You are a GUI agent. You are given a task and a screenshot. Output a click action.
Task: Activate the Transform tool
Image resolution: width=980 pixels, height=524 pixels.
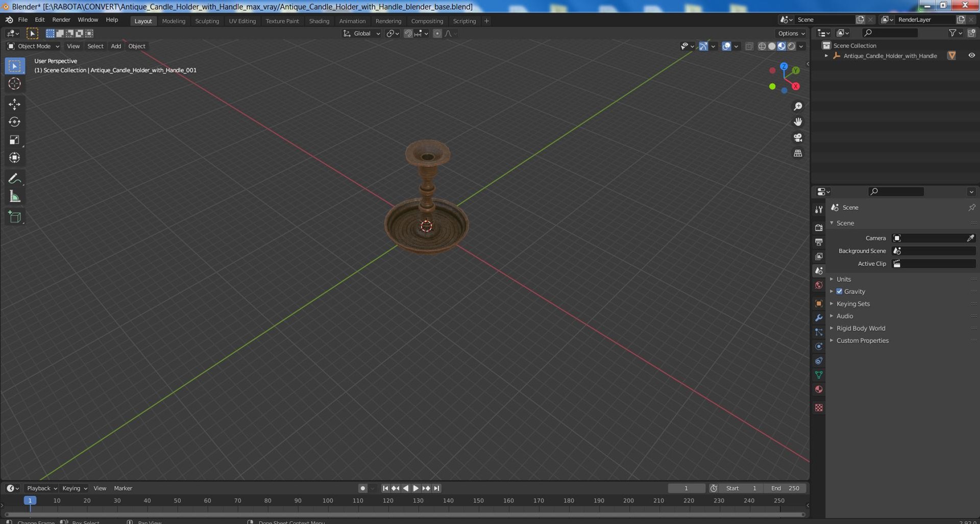(x=14, y=158)
